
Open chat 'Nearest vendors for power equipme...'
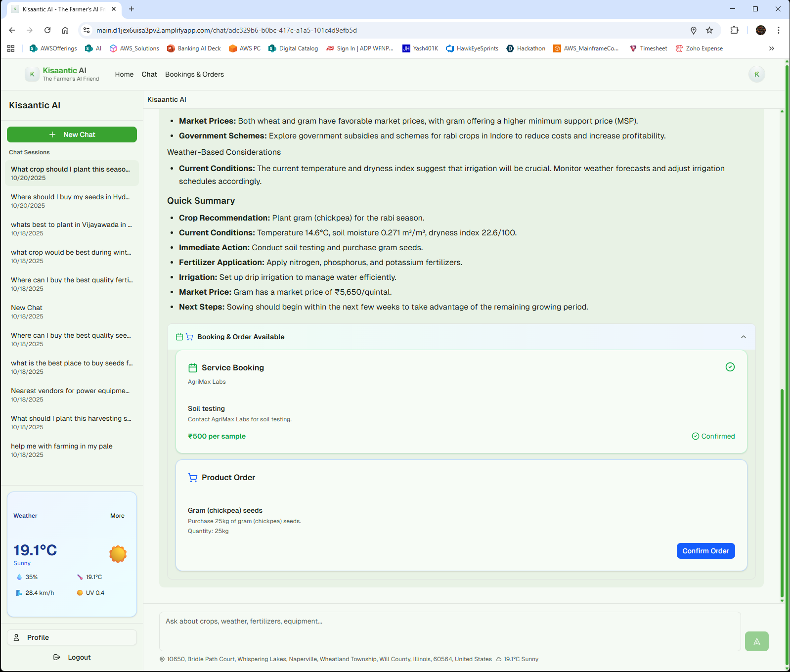pos(72,395)
